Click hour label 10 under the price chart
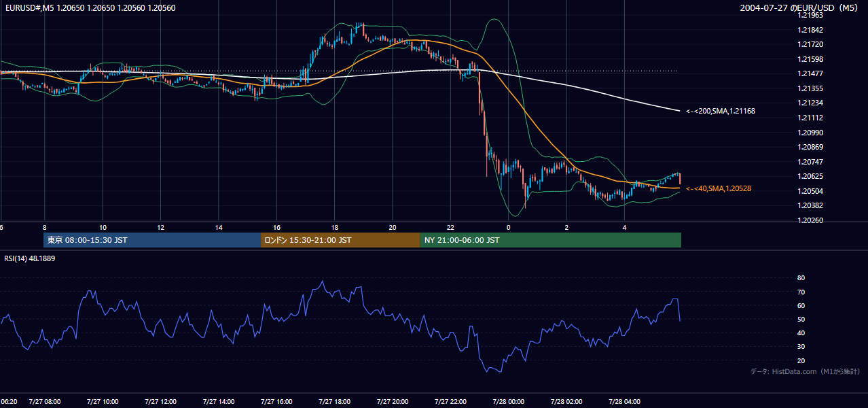The width and height of the screenshot is (868, 408). point(102,227)
